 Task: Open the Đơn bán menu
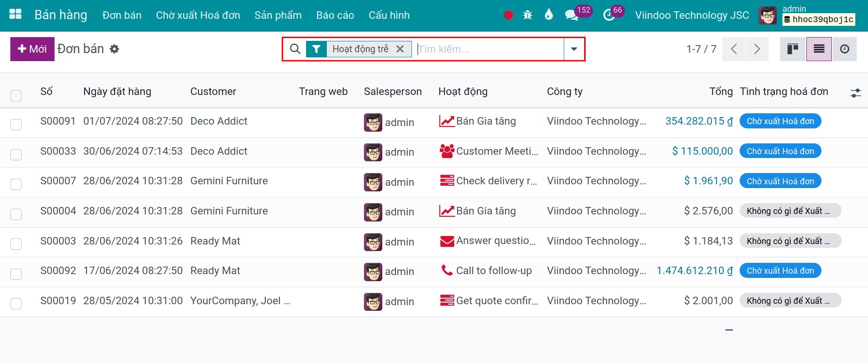click(122, 15)
